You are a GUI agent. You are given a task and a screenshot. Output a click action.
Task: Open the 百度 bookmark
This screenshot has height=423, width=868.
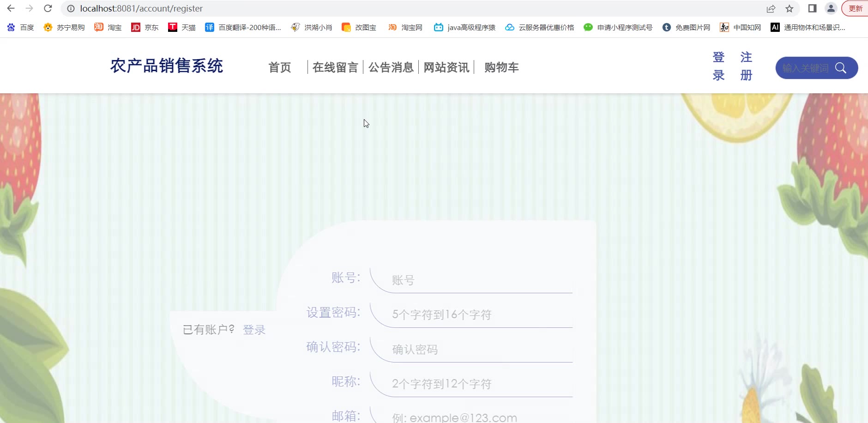pos(21,27)
